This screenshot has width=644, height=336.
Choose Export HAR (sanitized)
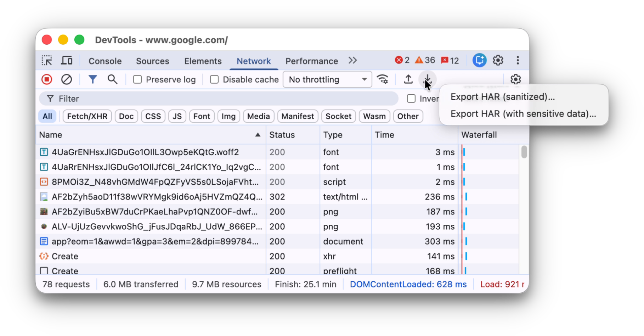(502, 97)
